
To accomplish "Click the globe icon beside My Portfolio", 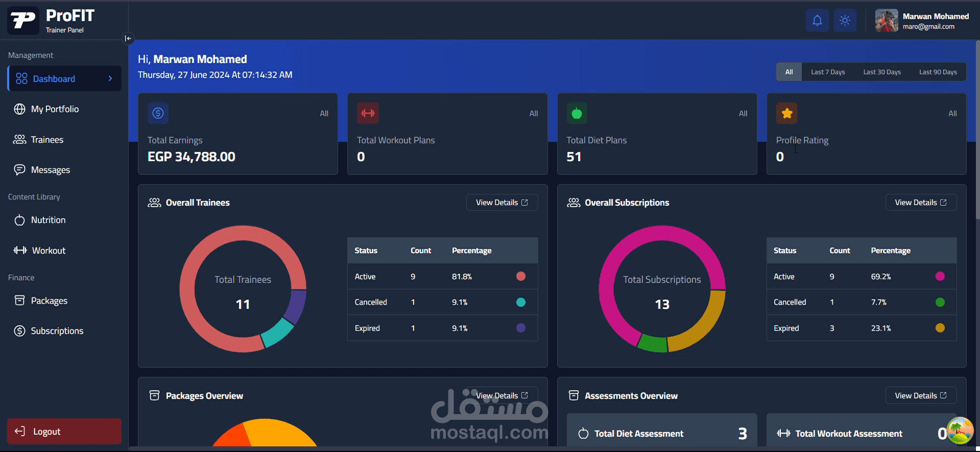I will (x=19, y=109).
